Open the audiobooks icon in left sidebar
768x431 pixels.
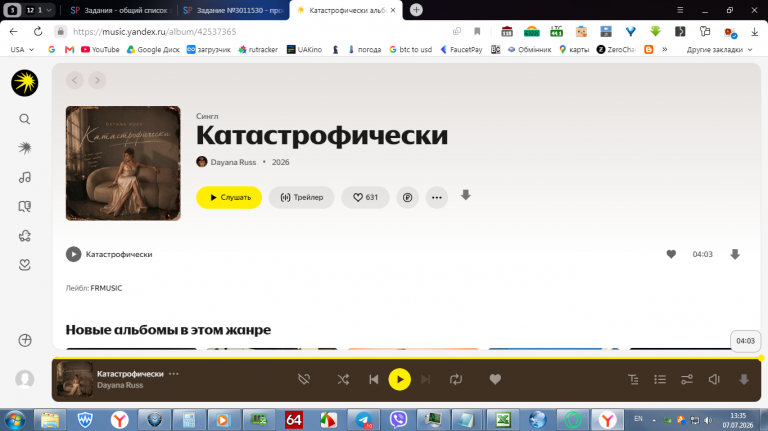[x=24, y=206]
